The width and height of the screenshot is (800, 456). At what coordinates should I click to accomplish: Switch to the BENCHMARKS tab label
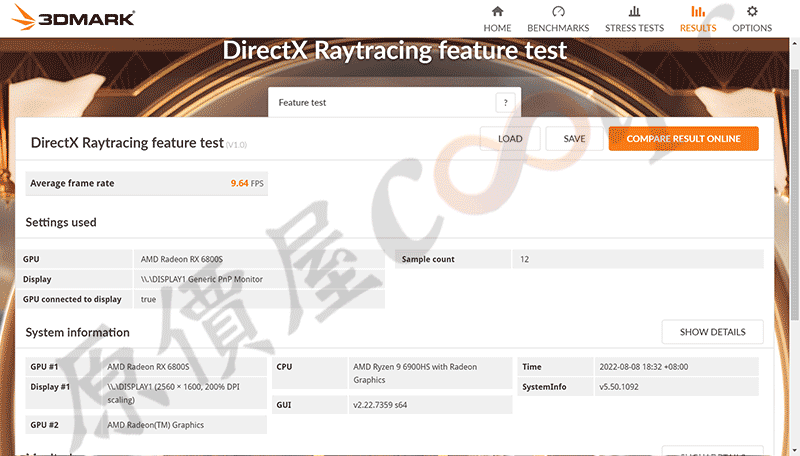coord(558,28)
